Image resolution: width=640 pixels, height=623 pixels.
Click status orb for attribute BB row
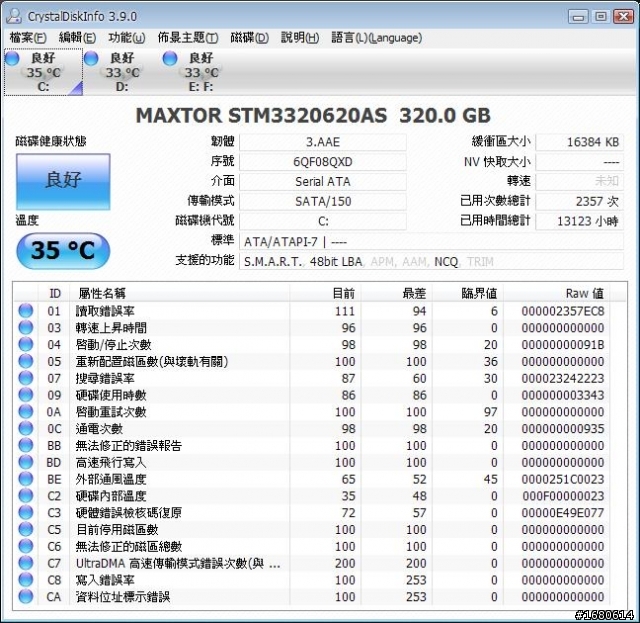(x=26, y=445)
